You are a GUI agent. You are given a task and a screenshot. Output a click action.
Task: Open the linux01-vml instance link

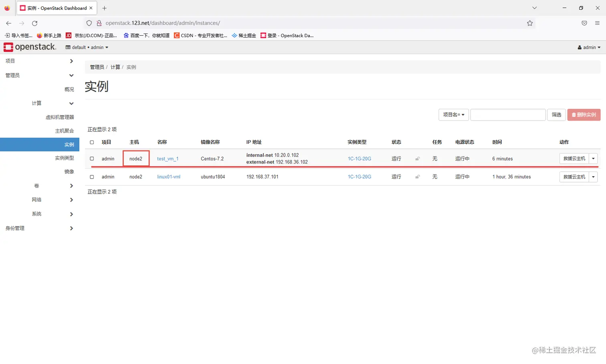[169, 177]
